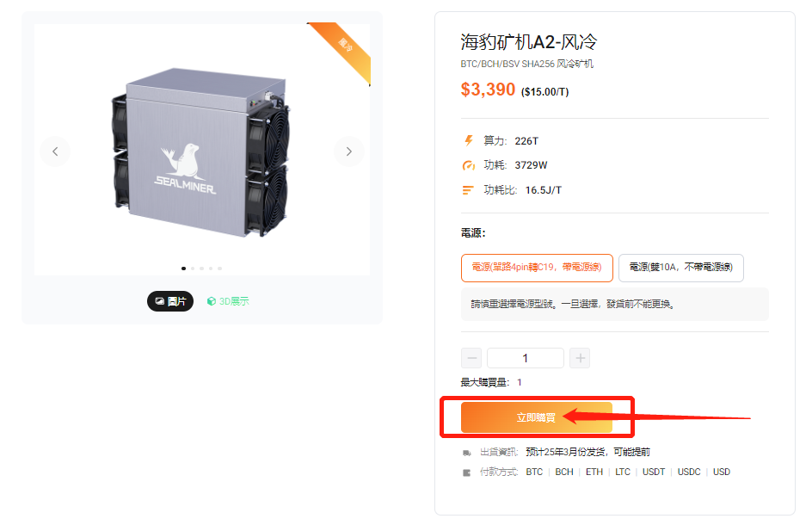The height and width of the screenshot is (531, 812).
Task: Click the 立即購買 buy now button
Action: tap(537, 417)
